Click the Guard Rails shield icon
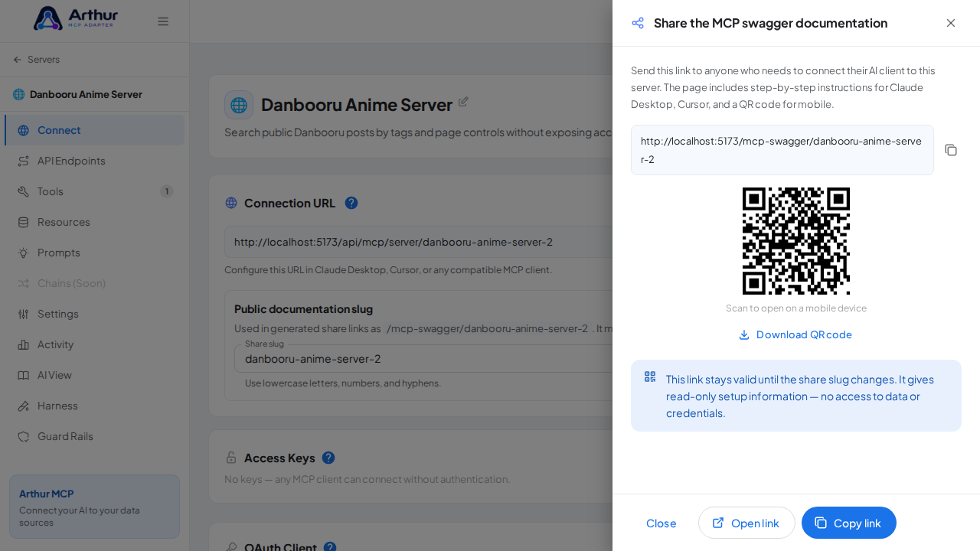This screenshot has width=980, height=551. pos(24,436)
